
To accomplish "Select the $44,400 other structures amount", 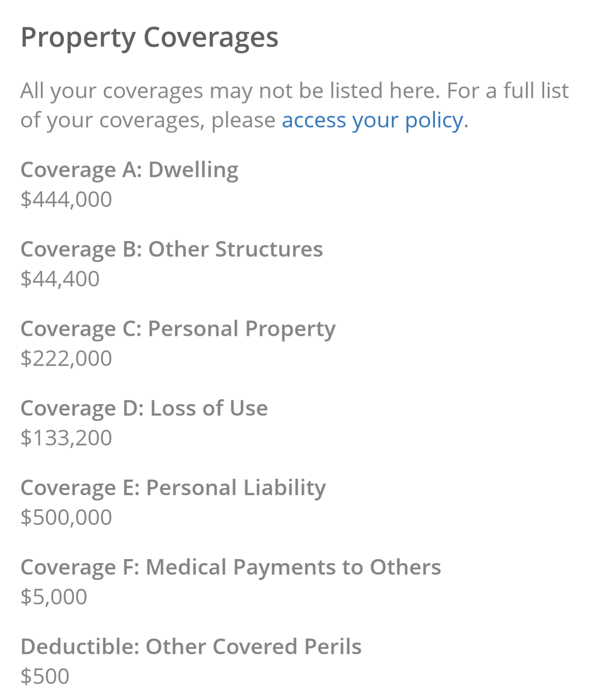I will click(60, 279).
